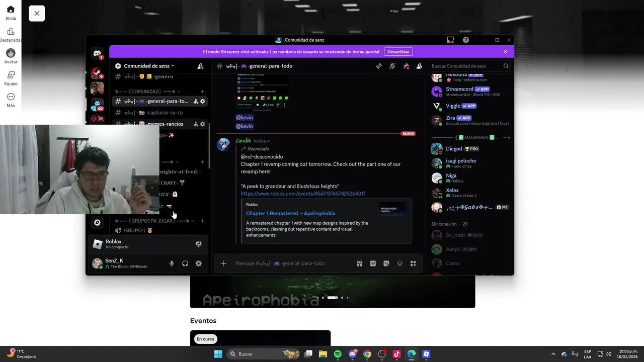This screenshot has height=362, width=644.
Task: Open Equipo in Roblox sidebar
Action: pyautogui.click(x=11, y=78)
